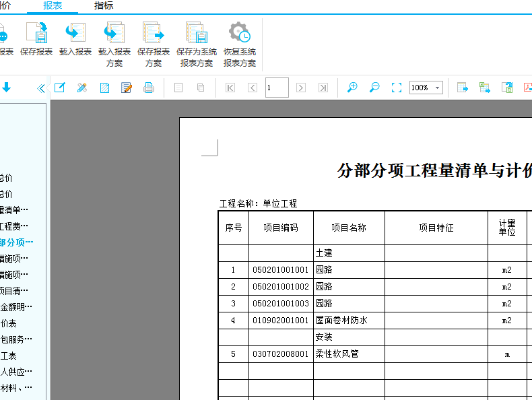Click the fit-to-screen icon
Viewport: 532px width, 400px height.
[x=396, y=88]
